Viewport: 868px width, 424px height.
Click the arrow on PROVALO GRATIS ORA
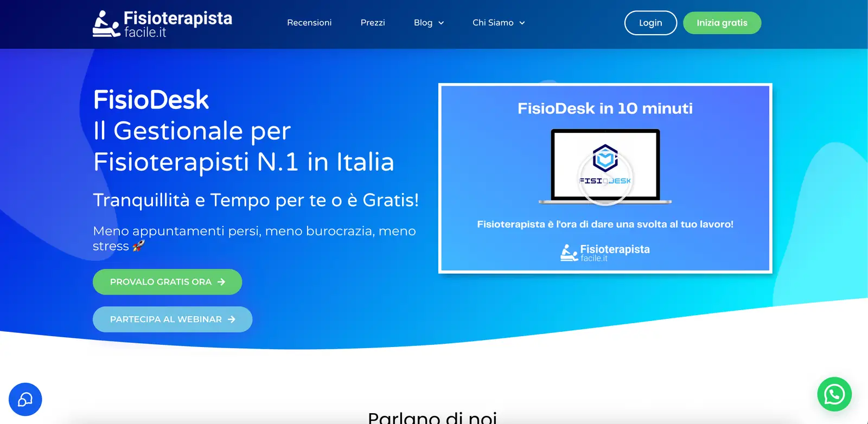point(221,282)
